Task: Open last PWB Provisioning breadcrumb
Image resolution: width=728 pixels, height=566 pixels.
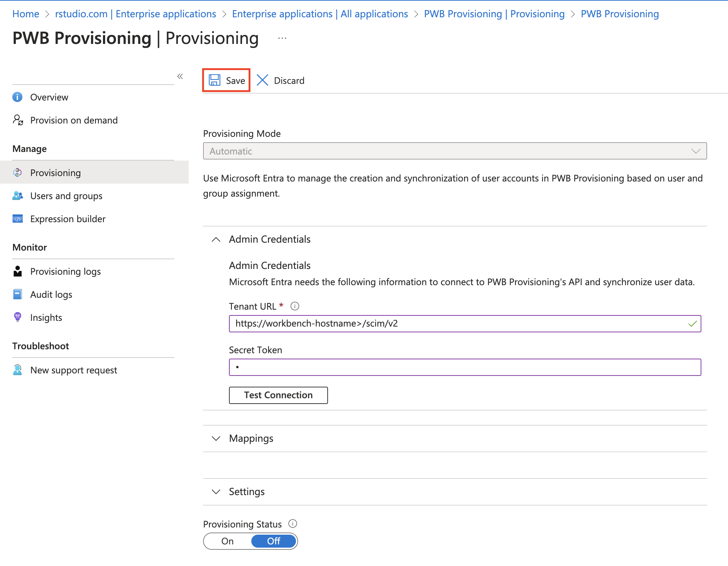Action: point(620,14)
